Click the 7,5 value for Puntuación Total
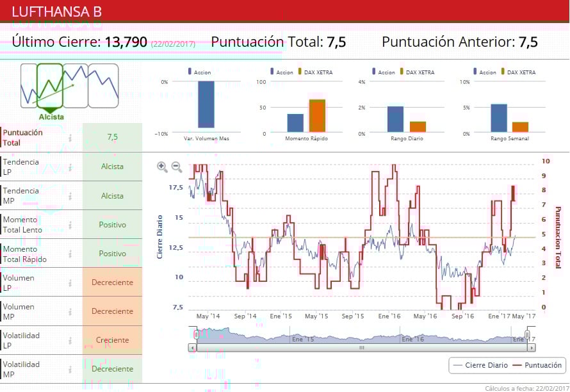The height and width of the screenshot is (392, 570). pyautogui.click(x=112, y=137)
